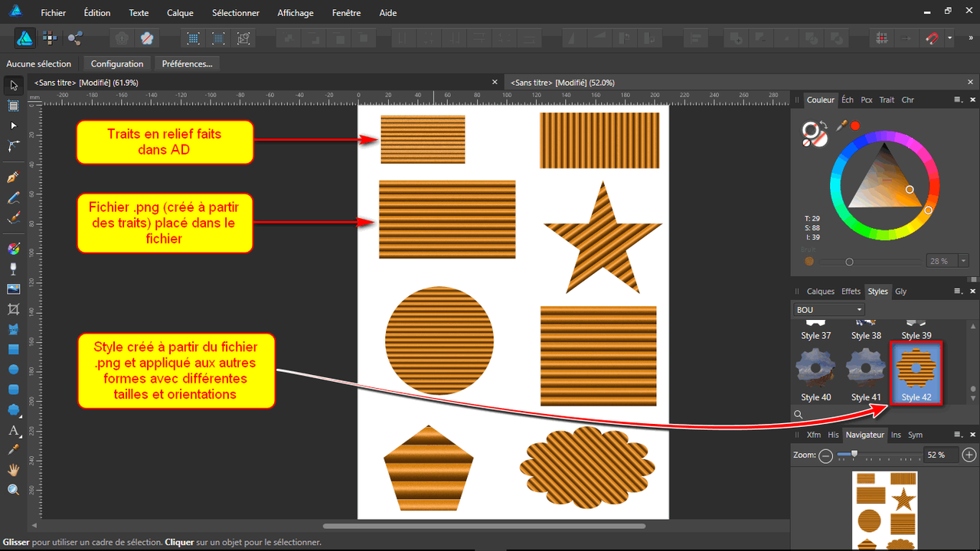The width and height of the screenshot is (980, 551).
Task: Select the Rectangle shape tool
Action: pyautogui.click(x=13, y=349)
